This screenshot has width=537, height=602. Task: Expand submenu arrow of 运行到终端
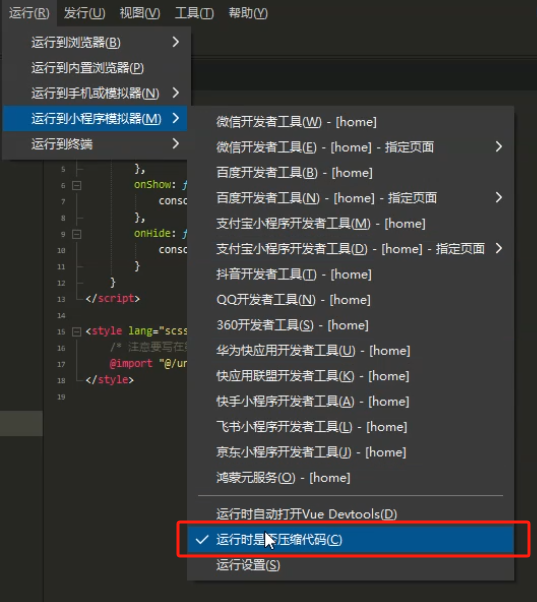point(176,144)
